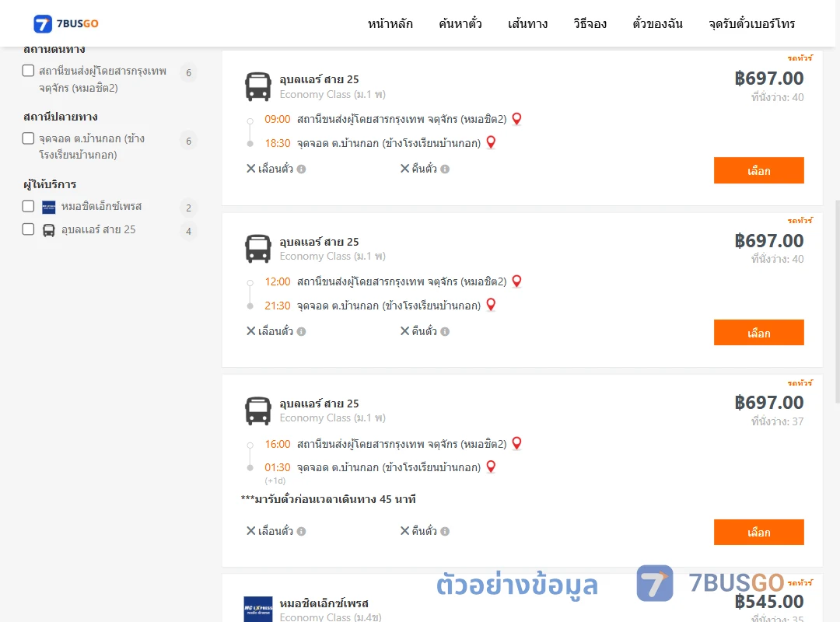
Task: Click สถานีปลายทาง filter heading
Action: click(x=61, y=117)
